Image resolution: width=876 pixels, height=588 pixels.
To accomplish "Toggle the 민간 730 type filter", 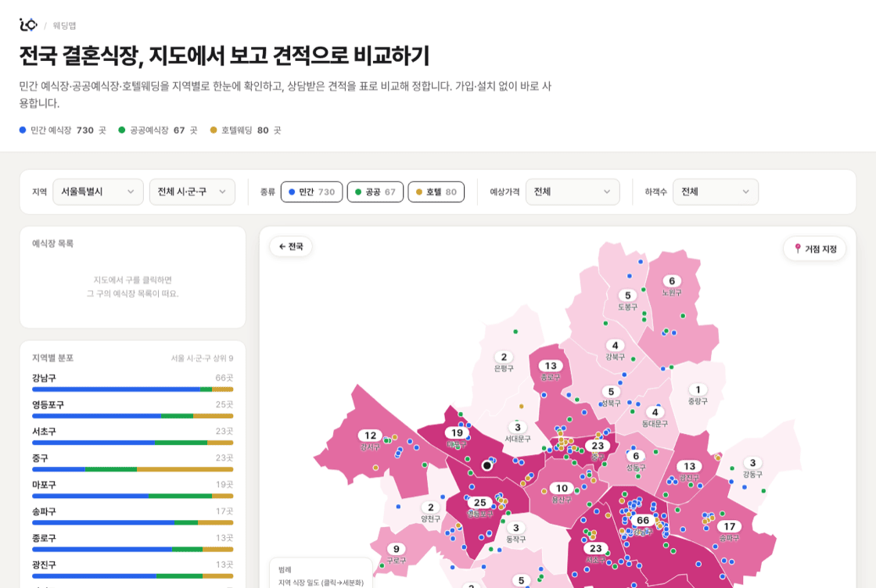I will click(312, 192).
